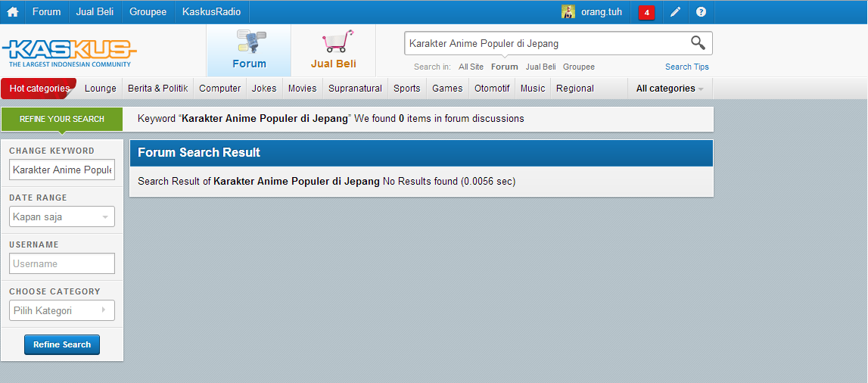Open the notifications badge showing 4
Screen dimensions: 868x383
646,12
